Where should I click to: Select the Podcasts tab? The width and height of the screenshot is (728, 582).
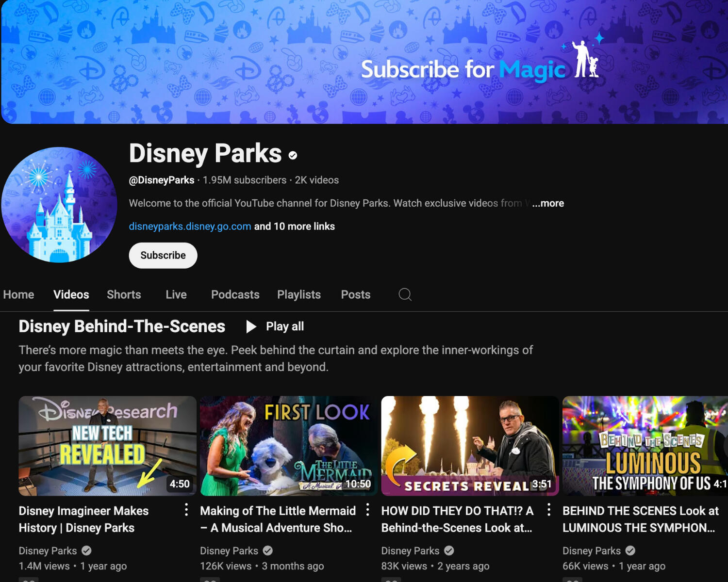[235, 294]
